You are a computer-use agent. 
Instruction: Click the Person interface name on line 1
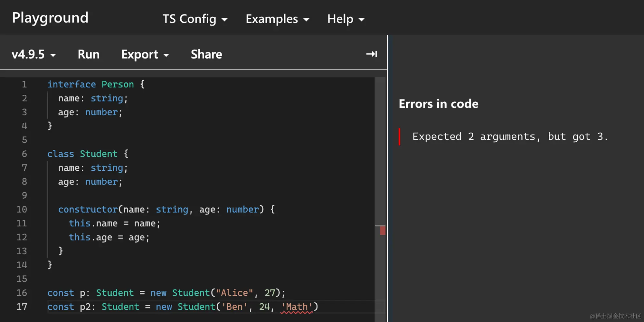point(118,84)
